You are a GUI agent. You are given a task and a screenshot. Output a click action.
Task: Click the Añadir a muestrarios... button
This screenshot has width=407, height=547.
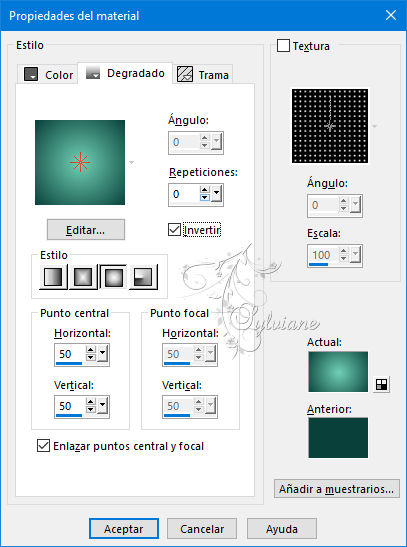pyautogui.click(x=337, y=489)
